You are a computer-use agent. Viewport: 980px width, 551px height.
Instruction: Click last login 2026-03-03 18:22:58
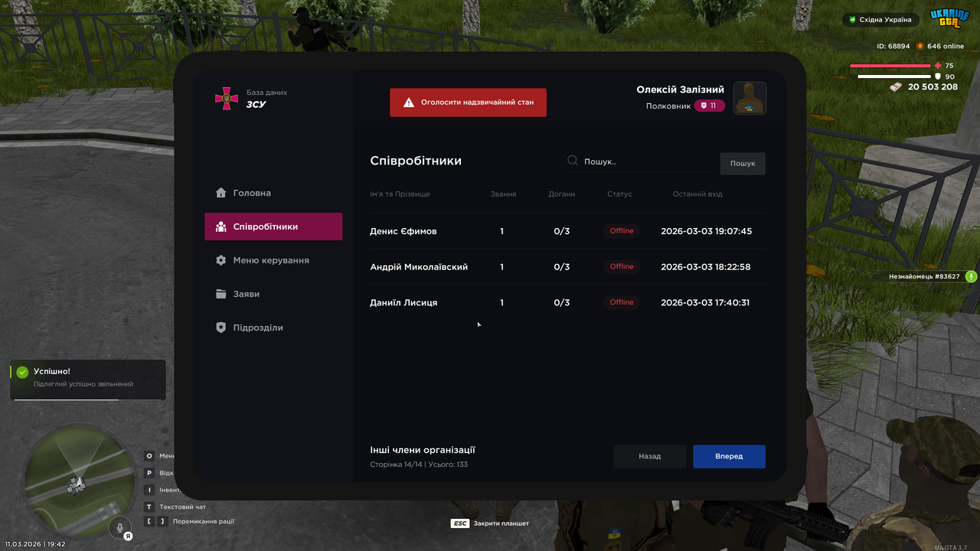click(x=706, y=267)
